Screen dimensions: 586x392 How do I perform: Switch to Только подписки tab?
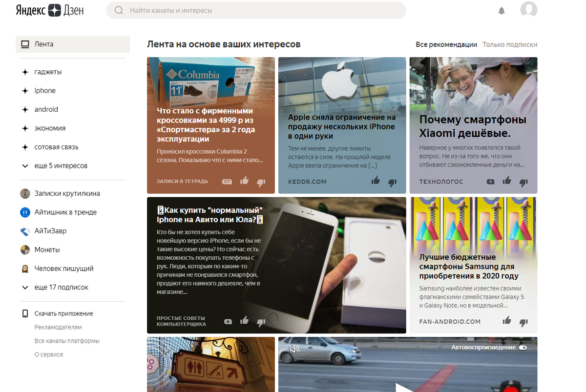click(x=510, y=44)
